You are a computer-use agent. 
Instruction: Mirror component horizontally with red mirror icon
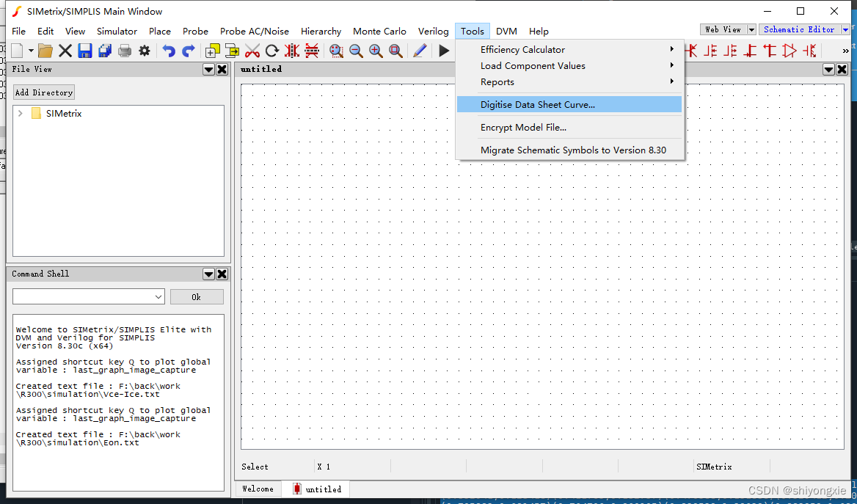pyautogui.click(x=292, y=51)
